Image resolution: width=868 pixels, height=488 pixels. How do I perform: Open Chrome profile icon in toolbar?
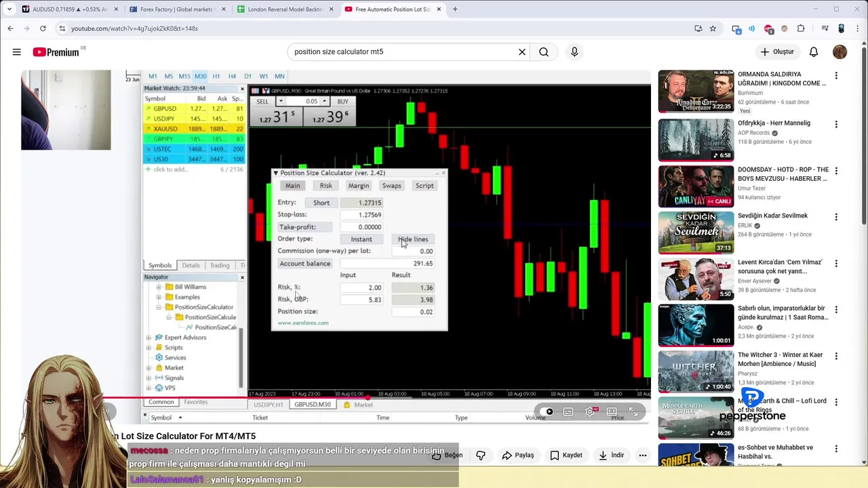841,28
